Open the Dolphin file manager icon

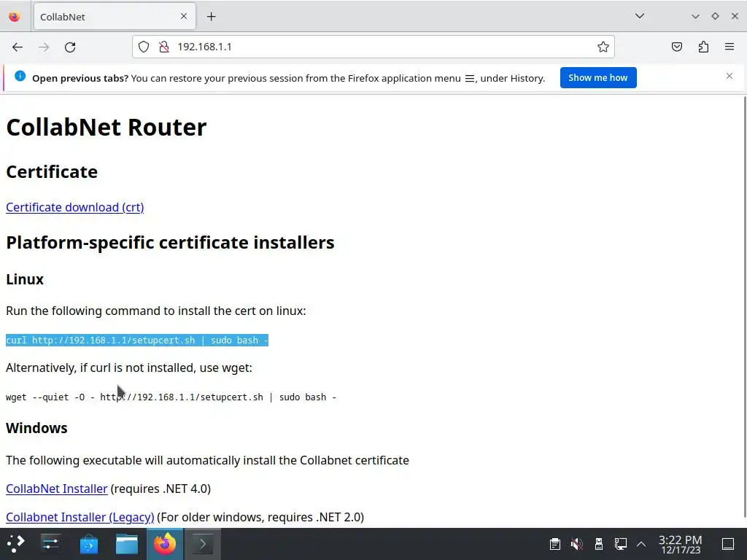click(127, 544)
